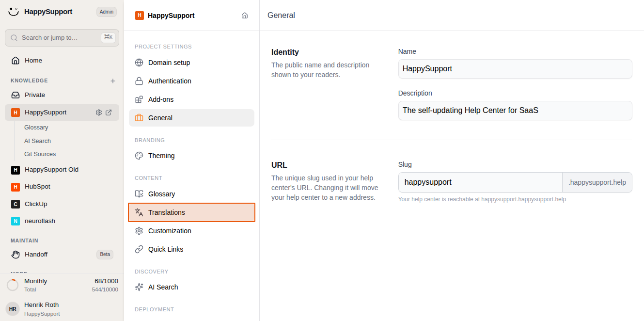Open Glossary under HappySupport in sidebar

pyautogui.click(x=36, y=128)
